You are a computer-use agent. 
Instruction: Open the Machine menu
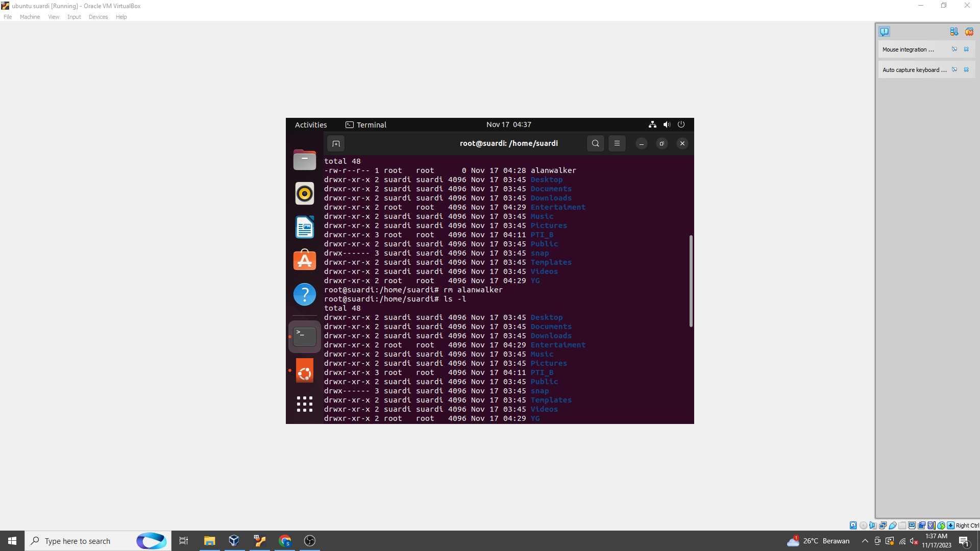[x=30, y=17]
